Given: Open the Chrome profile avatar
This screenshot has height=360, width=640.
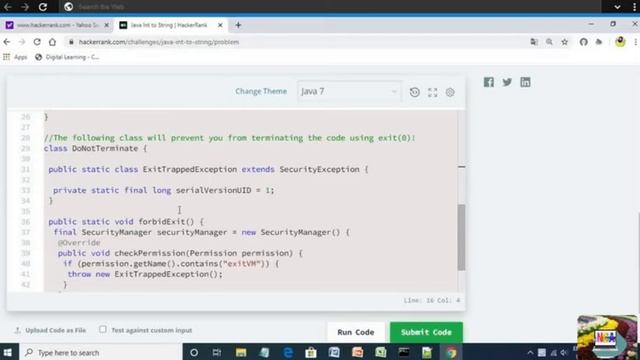Looking at the screenshot, I should coord(620,42).
